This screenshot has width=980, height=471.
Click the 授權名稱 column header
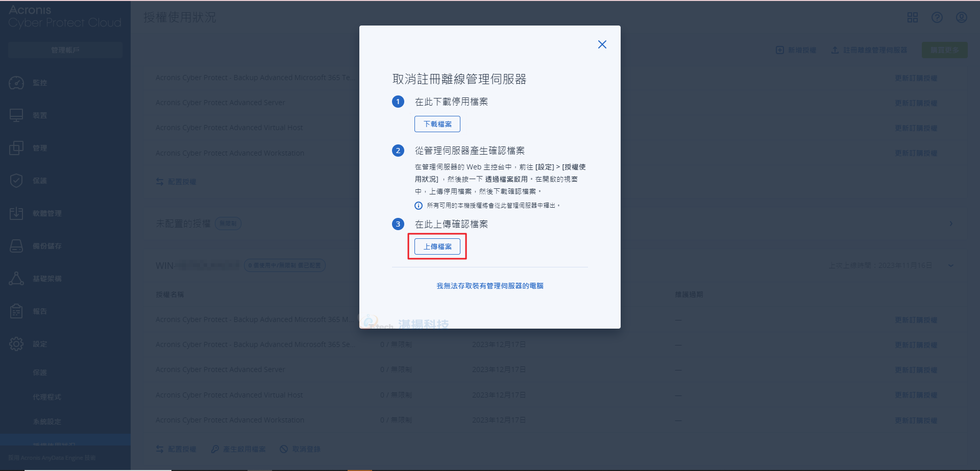coord(170,294)
